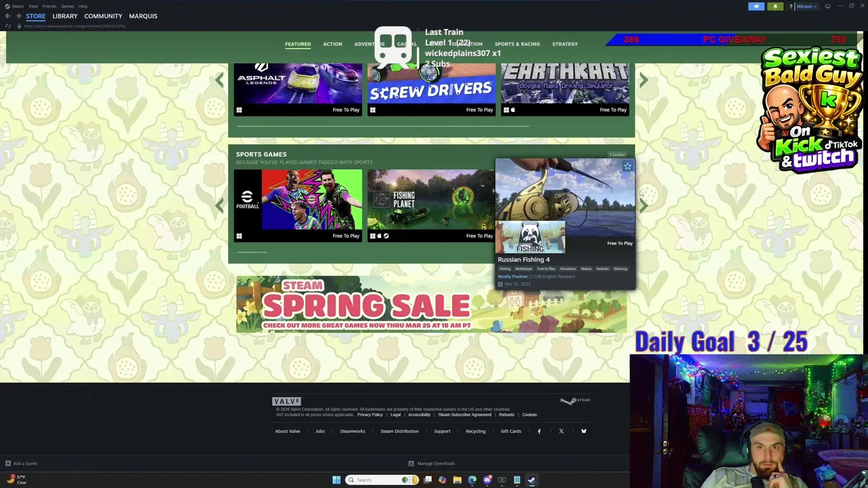
Task: Open the Asphalt Legends game card
Action: pos(298,89)
